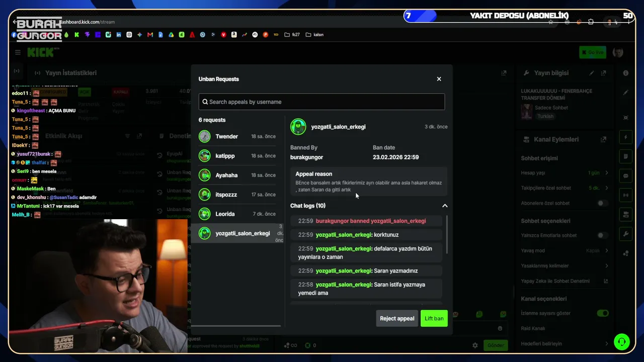644x362 pixels.
Task: Pop out the Yayın İstatistikleri panel
Action: coord(504,73)
